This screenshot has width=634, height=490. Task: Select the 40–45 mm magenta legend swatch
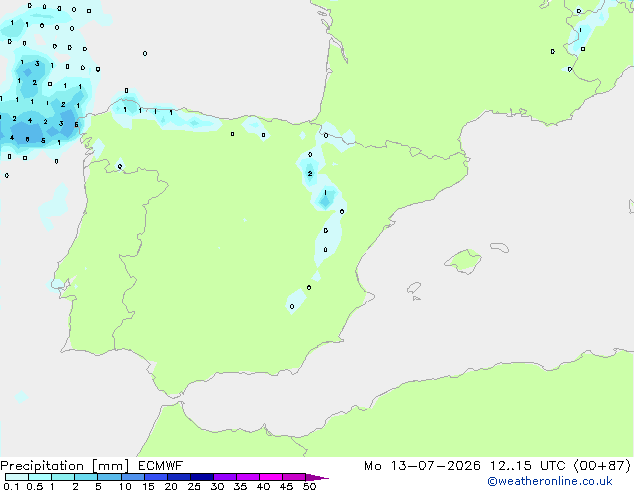pyautogui.click(x=271, y=477)
